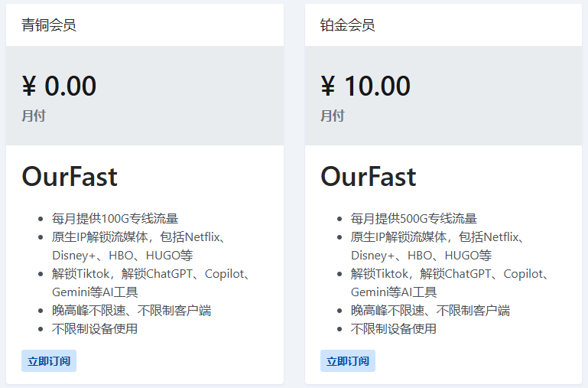Click 晚高峰不限速 item in 青铜会员 card
588x388 pixels.
[132, 311]
